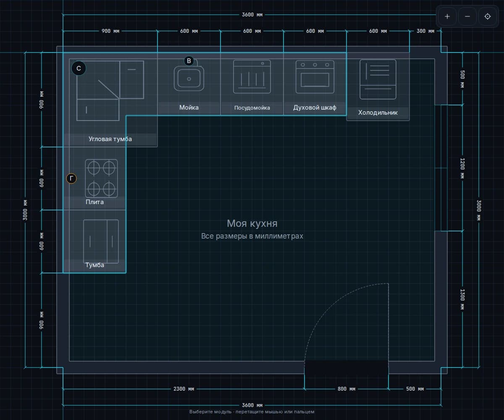Click the round C badge
Screen dimensions: 504x420
[x=79, y=68]
